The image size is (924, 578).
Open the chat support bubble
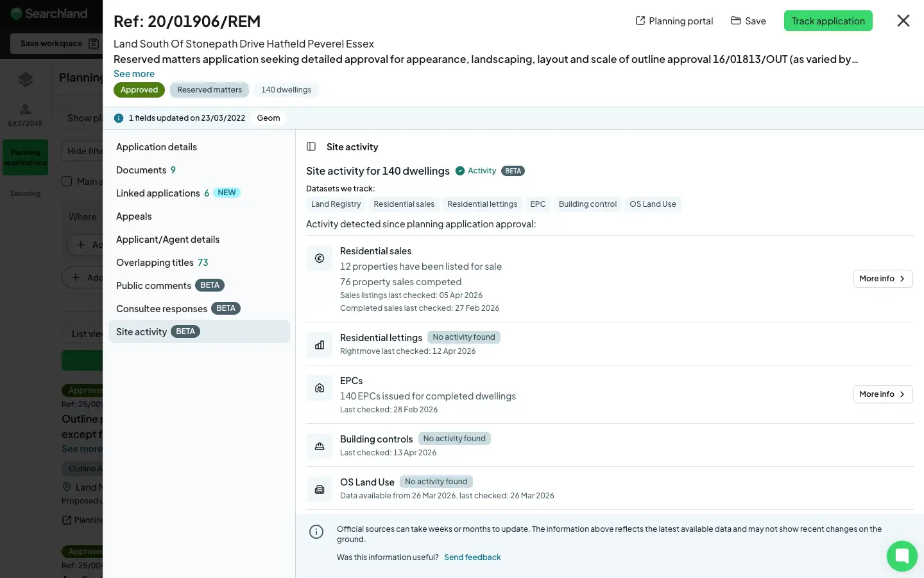click(x=902, y=556)
